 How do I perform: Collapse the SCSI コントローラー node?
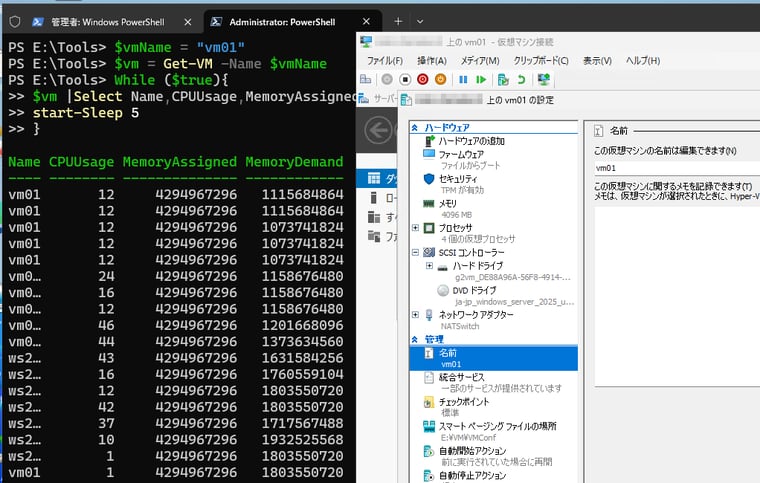(415, 252)
